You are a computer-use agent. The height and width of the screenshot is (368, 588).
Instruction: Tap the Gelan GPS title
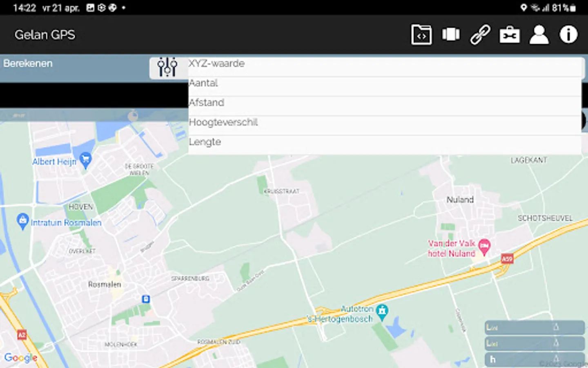click(45, 35)
